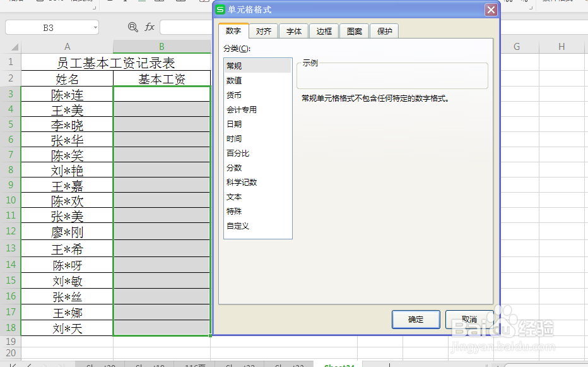
Task: Click the magnifier search icon beside the formula bar
Action: click(x=132, y=27)
